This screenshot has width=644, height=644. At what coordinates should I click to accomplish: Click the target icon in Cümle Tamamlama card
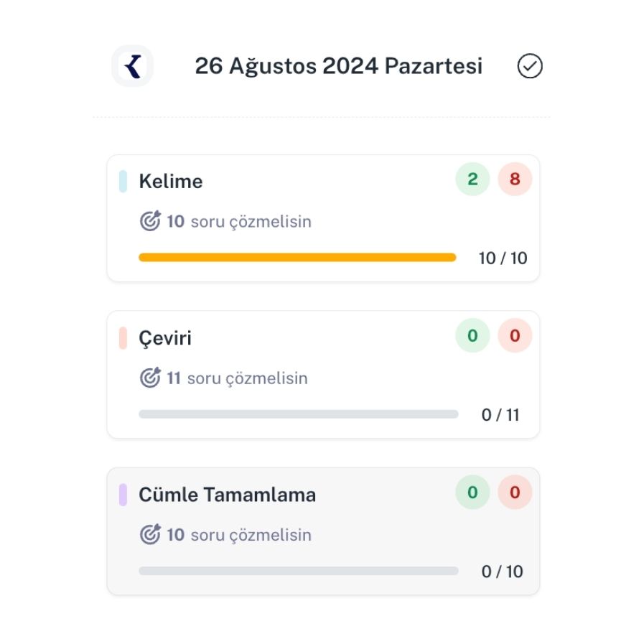(x=150, y=534)
